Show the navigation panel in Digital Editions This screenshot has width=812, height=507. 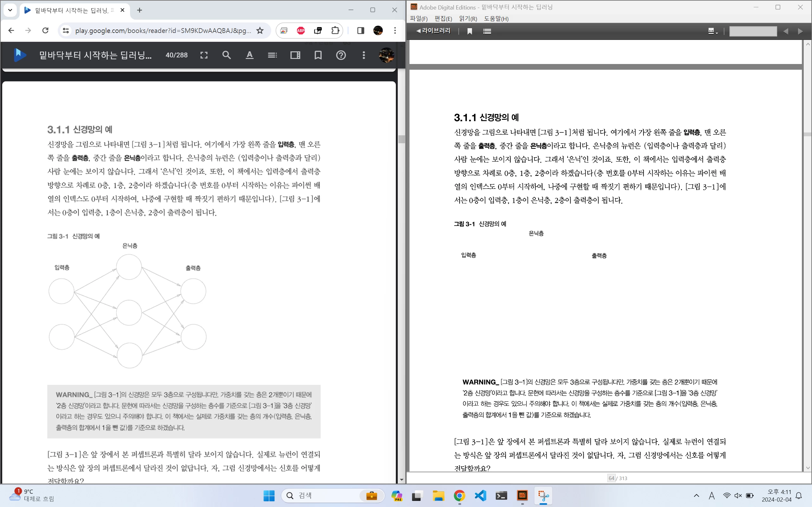coord(487,31)
